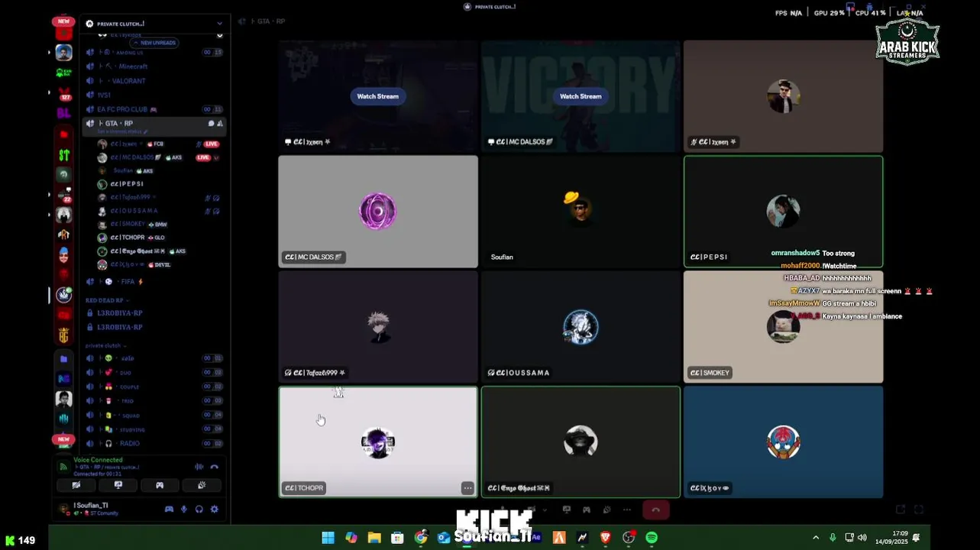Mute microphone in user panel

click(184, 510)
